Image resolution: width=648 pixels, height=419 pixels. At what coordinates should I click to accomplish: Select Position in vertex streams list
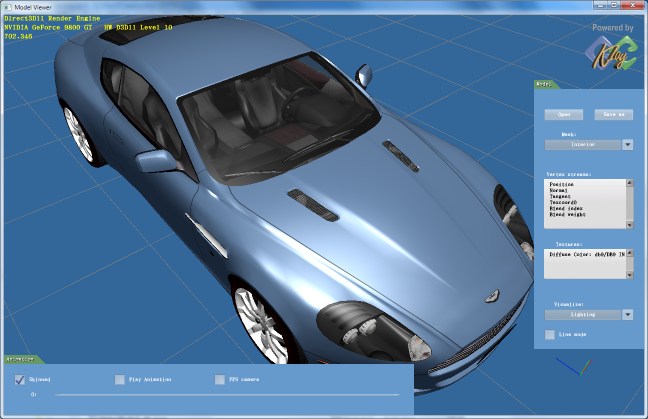pyautogui.click(x=561, y=184)
